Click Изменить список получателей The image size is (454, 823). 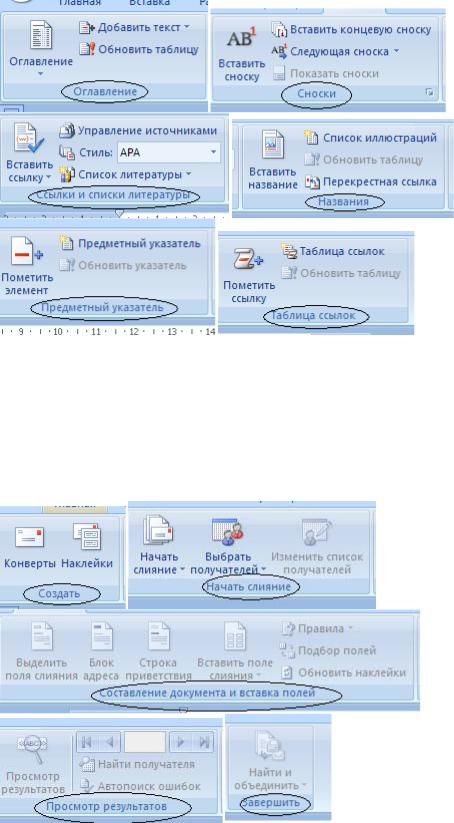tap(317, 547)
